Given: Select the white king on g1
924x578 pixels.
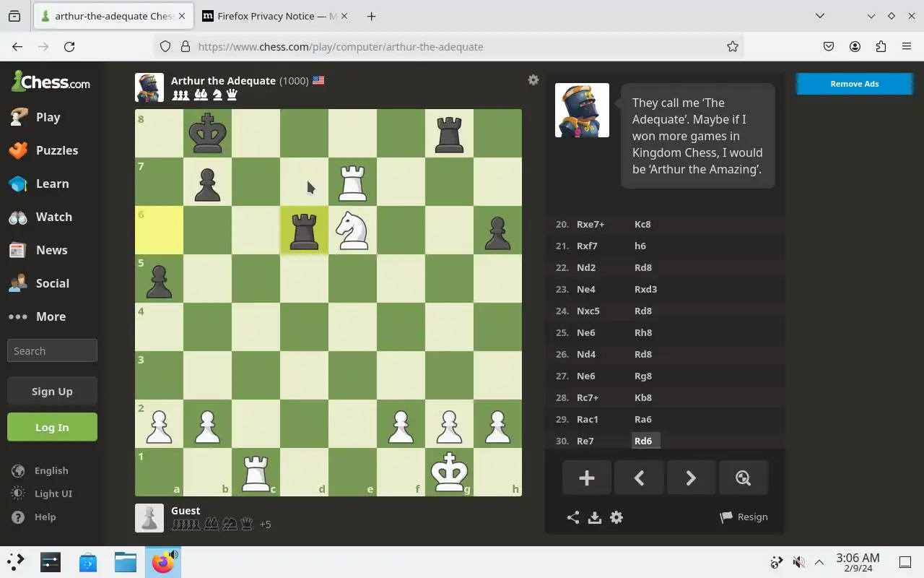Looking at the screenshot, I should tap(449, 472).
